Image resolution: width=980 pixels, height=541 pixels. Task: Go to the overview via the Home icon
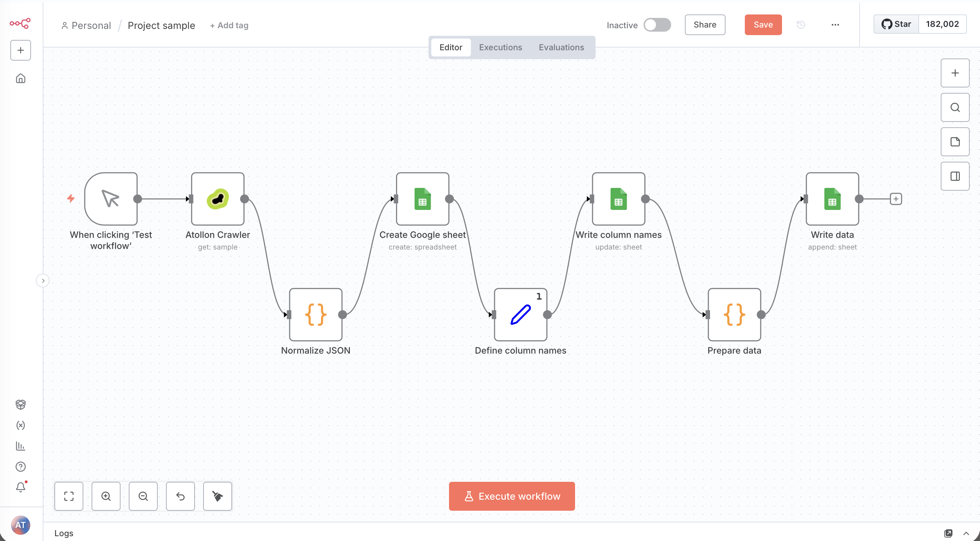tap(21, 78)
